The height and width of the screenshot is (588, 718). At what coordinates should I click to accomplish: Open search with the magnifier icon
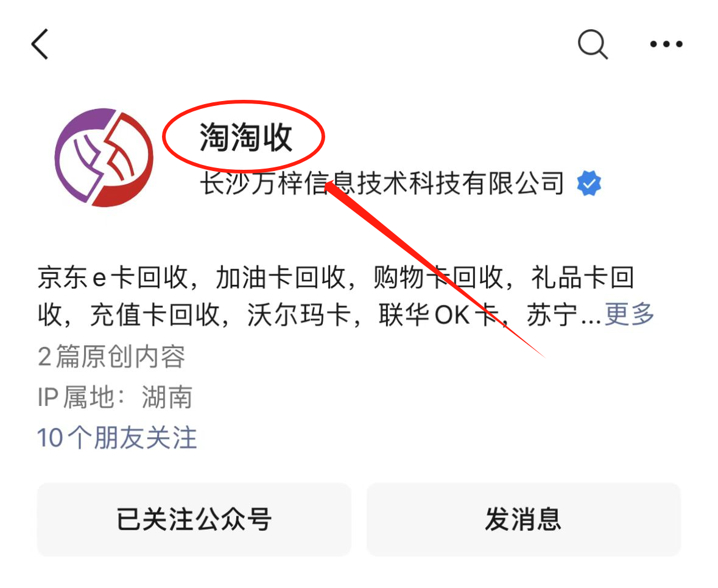coord(593,44)
